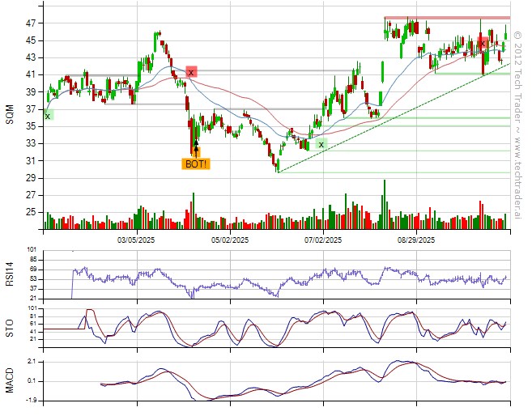Viewport: 532px width, 416px height.
Task: Select the 05/02/2025 date label
Action: (x=230, y=240)
